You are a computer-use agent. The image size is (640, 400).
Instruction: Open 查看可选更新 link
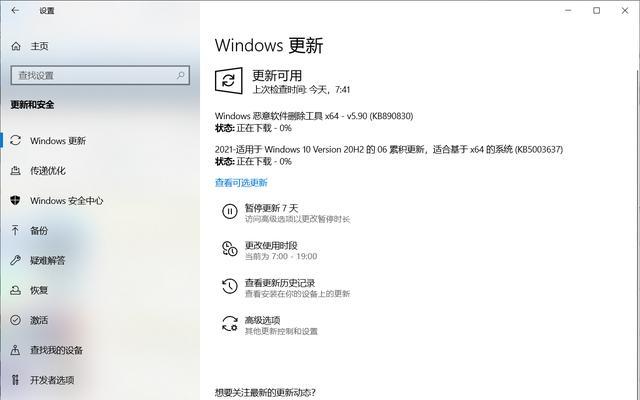[241, 183]
